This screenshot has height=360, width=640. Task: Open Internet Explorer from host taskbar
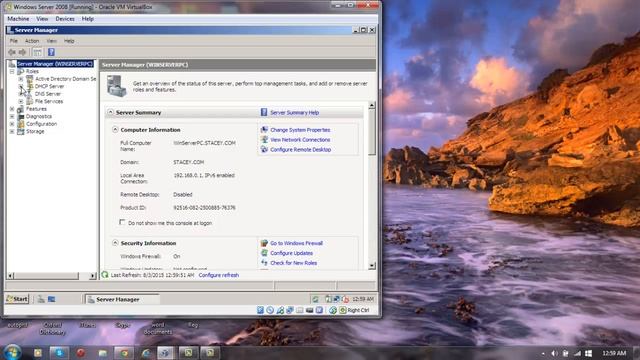click(x=146, y=353)
